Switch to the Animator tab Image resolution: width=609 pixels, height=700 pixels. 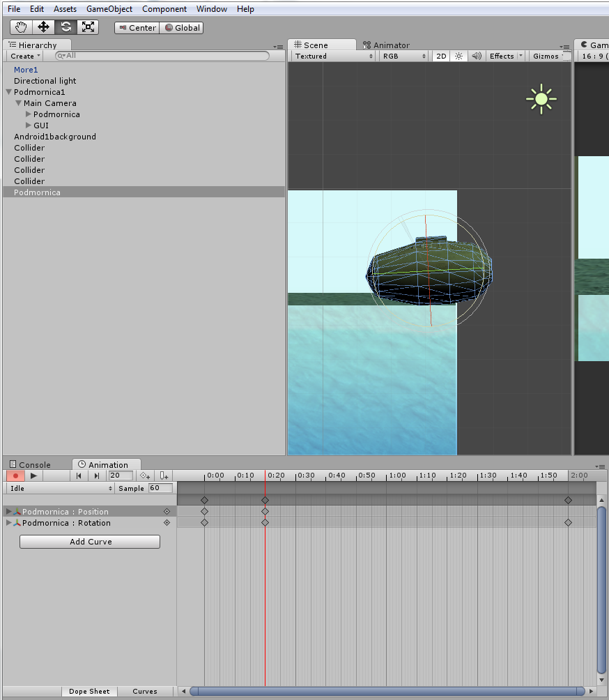tap(386, 45)
